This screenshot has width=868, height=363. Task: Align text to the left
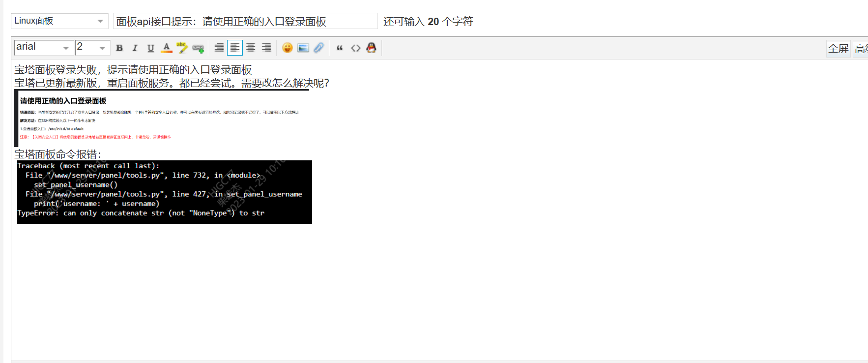235,48
